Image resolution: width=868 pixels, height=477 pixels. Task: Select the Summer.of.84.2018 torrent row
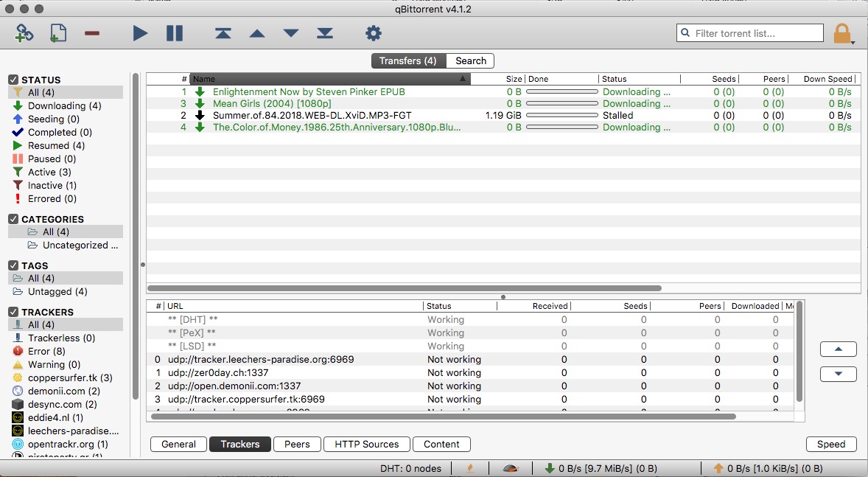click(503, 115)
